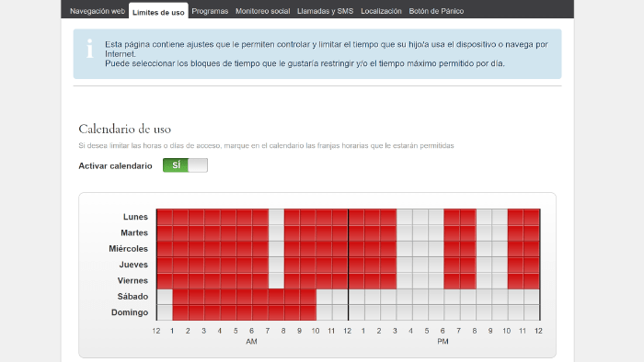Click the PM label under the calendar
The width and height of the screenshot is (644, 362).
[x=443, y=342]
